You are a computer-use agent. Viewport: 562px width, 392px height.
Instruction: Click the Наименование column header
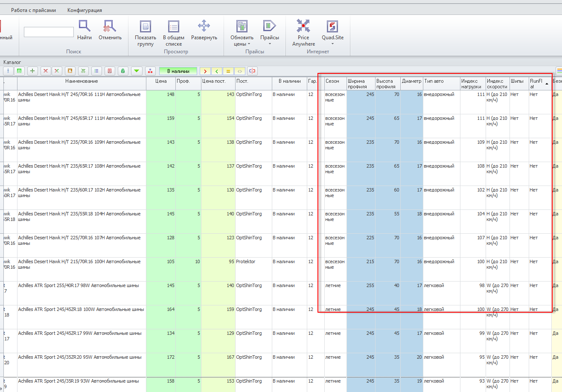(x=82, y=84)
